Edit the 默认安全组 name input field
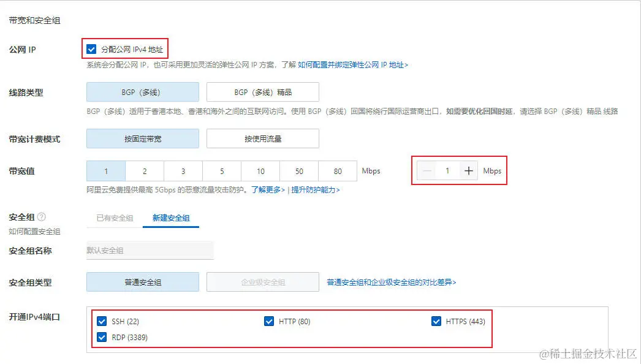The image size is (641, 364). (149, 250)
